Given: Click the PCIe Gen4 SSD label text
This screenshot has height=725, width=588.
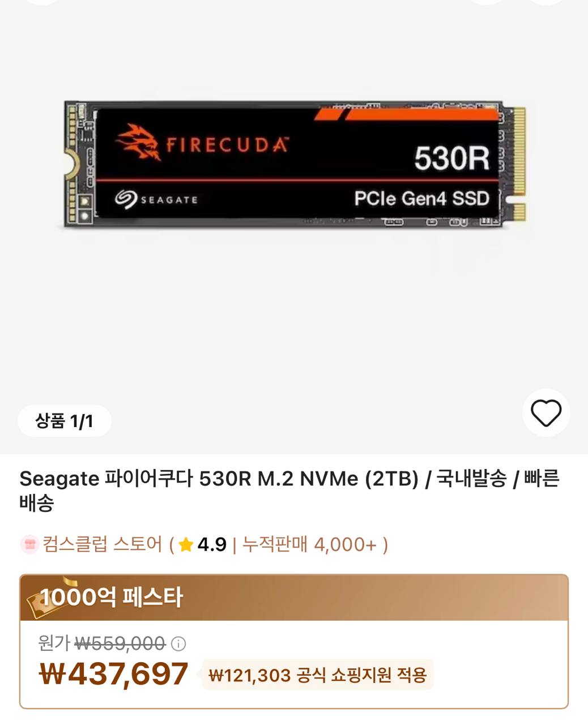Looking at the screenshot, I should (422, 198).
